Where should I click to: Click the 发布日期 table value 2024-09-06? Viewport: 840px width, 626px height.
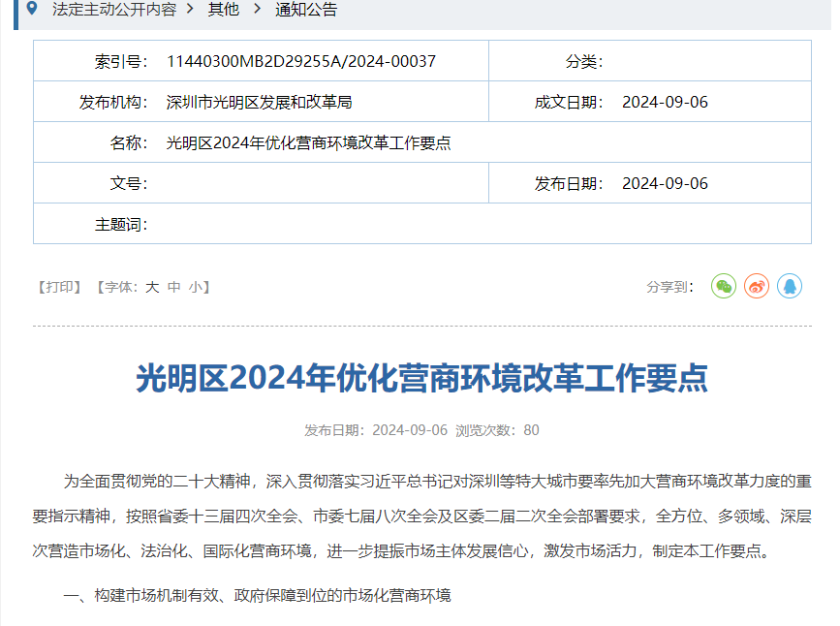(665, 183)
